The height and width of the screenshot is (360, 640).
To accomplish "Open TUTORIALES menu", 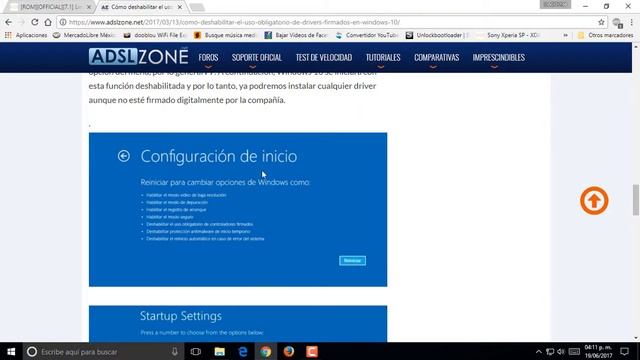I will tap(383, 58).
